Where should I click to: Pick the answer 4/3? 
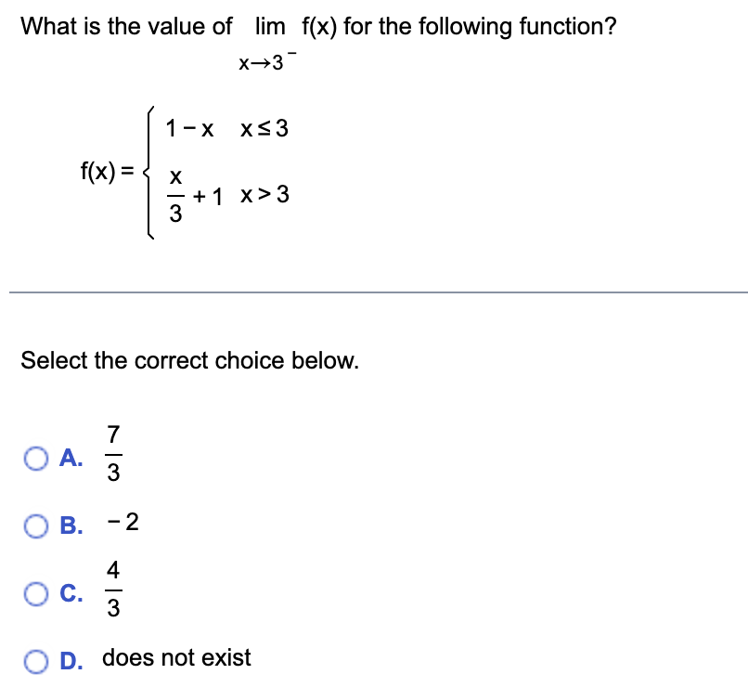pos(112,590)
